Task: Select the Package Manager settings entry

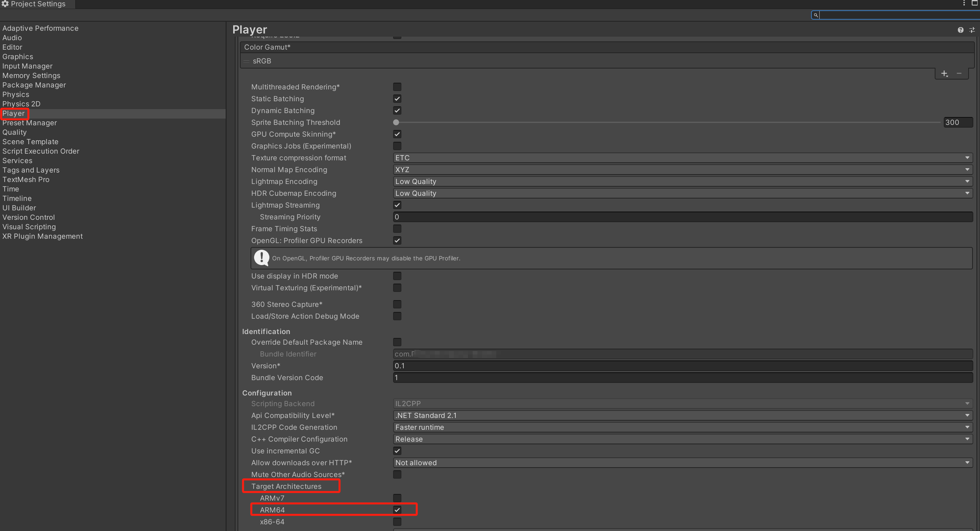Action: [34, 85]
